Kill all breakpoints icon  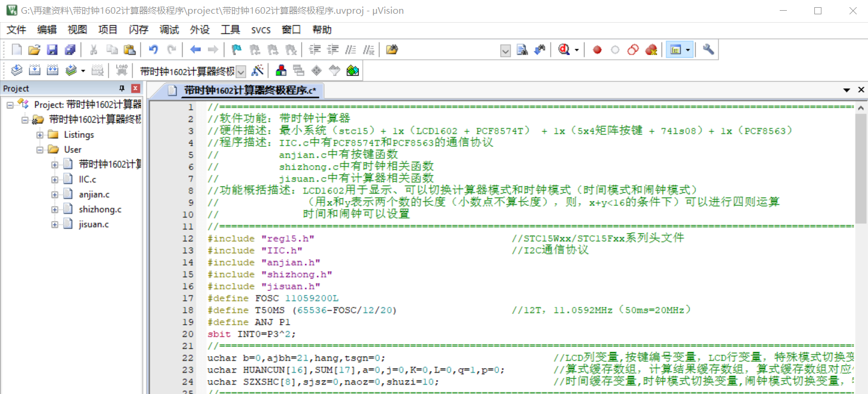click(x=651, y=50)
